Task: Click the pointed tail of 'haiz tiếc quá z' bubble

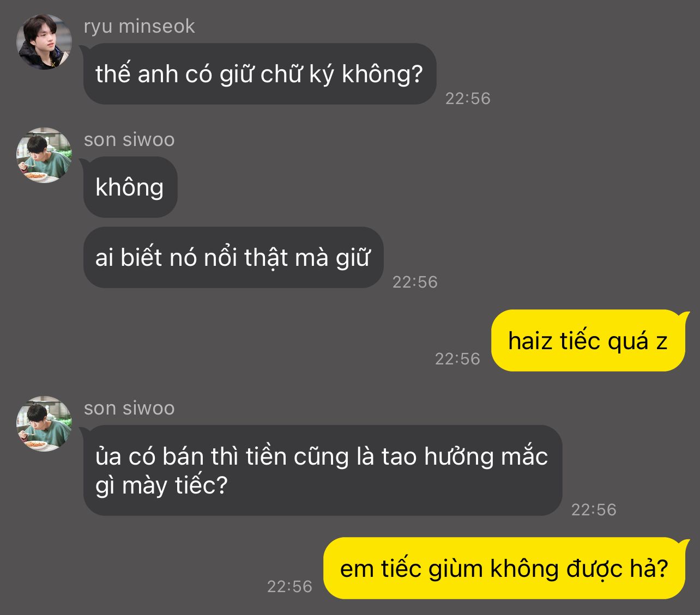Action: click(x=685, y=315)
